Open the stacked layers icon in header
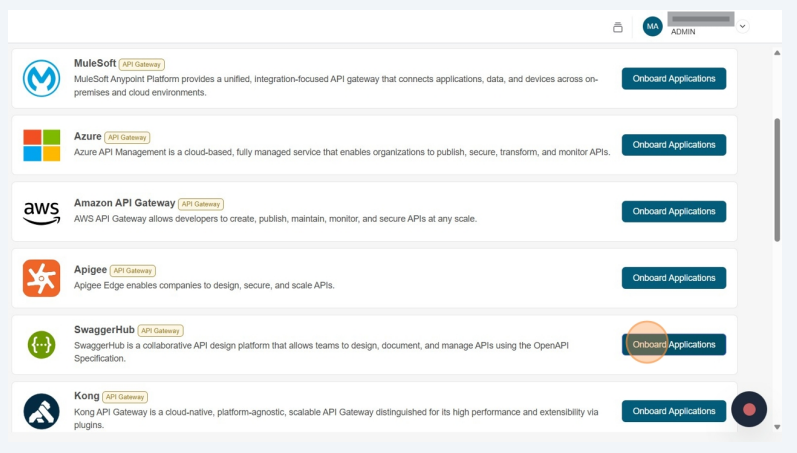 click(x=618, y=27)
